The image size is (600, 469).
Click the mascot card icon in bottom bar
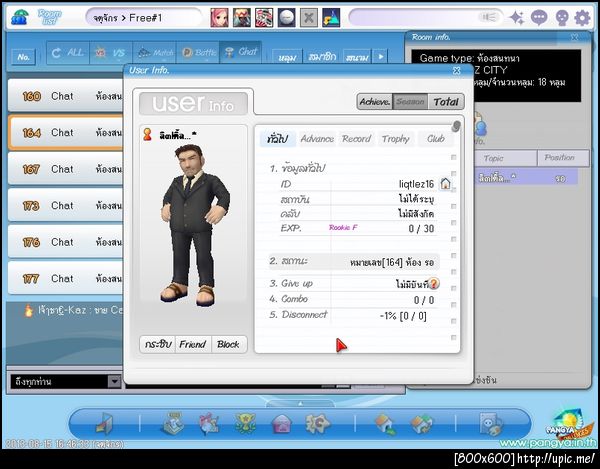[x=491, y=424]
